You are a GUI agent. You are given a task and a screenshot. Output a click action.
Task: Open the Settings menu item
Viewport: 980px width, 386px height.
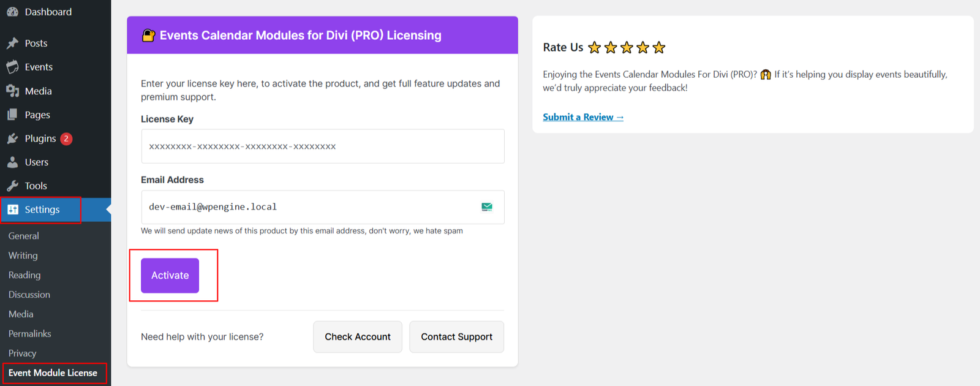coord(42,210)
